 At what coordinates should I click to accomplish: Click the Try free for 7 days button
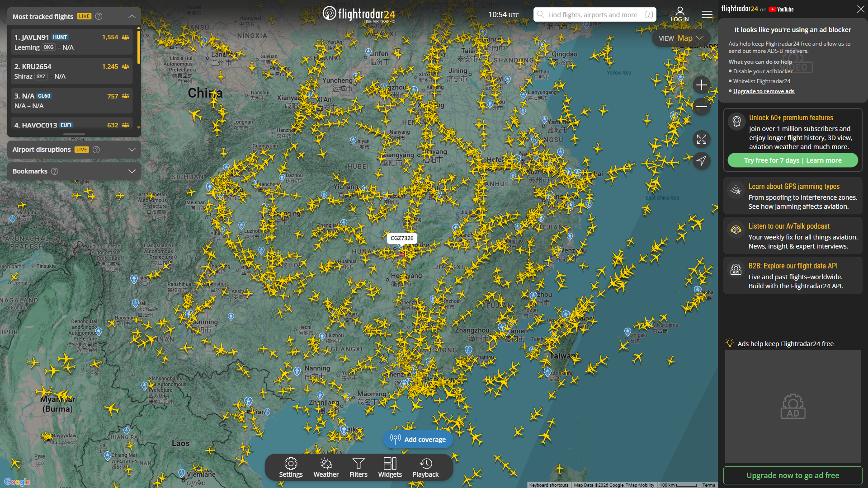793,160
